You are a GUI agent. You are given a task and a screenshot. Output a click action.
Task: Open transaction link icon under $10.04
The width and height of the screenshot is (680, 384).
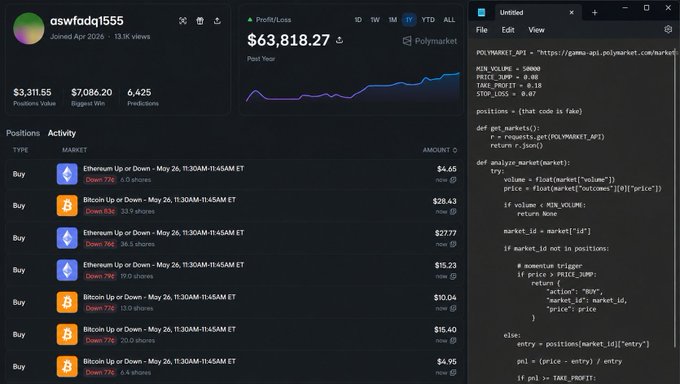click(453, 309)
